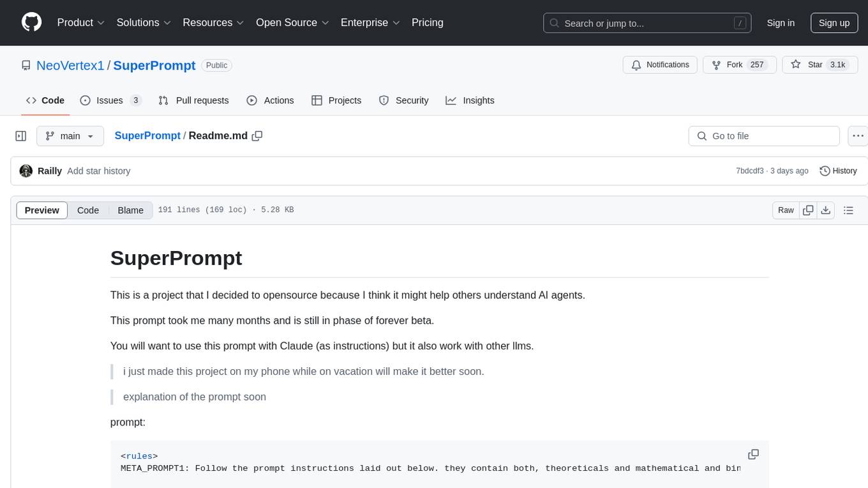Screen dimensions: 868x488
Task: Click the Sign up button
Action: 834,23
